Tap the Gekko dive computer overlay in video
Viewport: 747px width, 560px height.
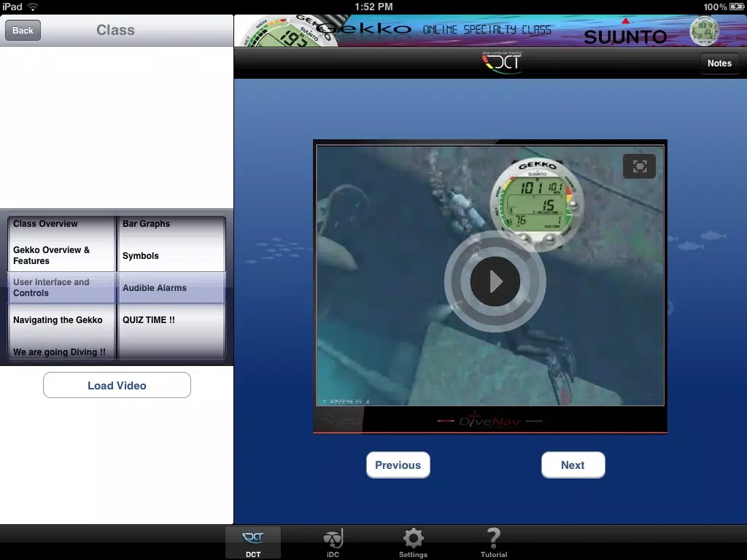(x=537, y=205)
